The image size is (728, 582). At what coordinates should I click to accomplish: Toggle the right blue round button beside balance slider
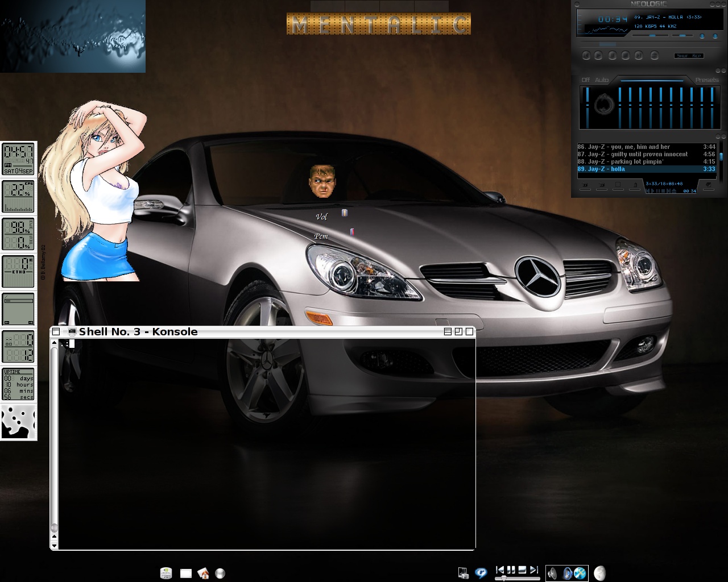tap(715, 36)
